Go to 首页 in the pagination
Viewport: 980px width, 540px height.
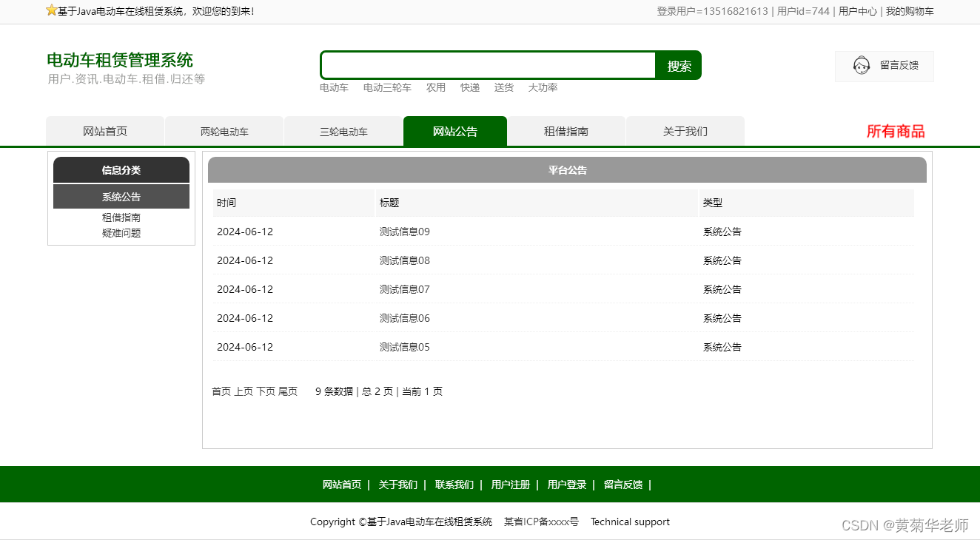(221, 391)
